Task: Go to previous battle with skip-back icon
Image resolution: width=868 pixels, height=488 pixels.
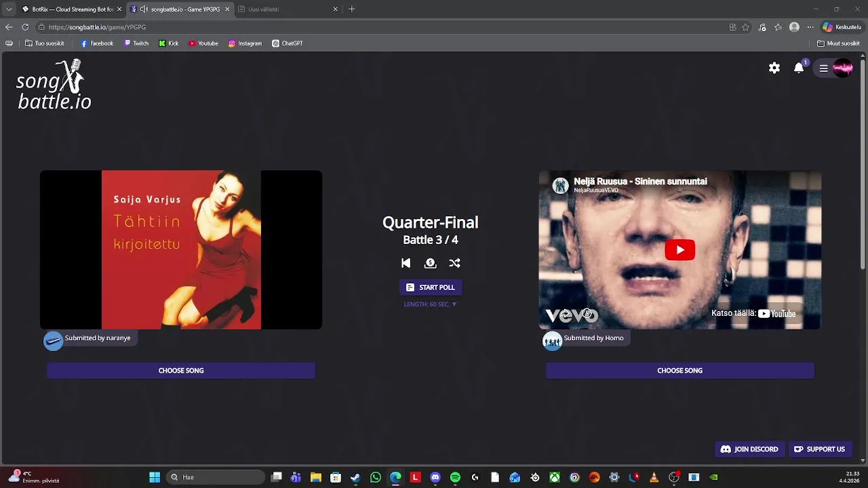Action: tap(406, 263)
